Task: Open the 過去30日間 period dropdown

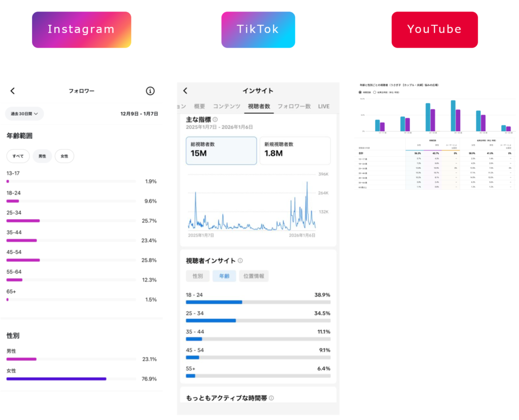Action: [25, 114]
